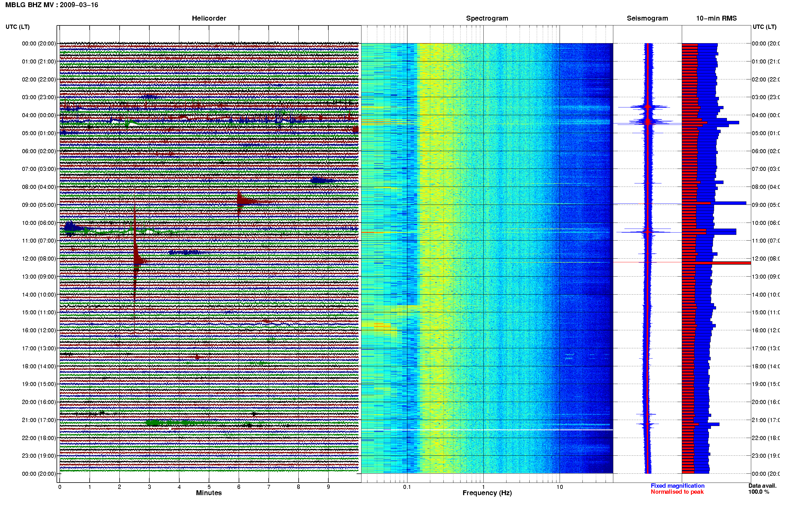Click the left 17:00 (13:00) time label

pos(39,348)
